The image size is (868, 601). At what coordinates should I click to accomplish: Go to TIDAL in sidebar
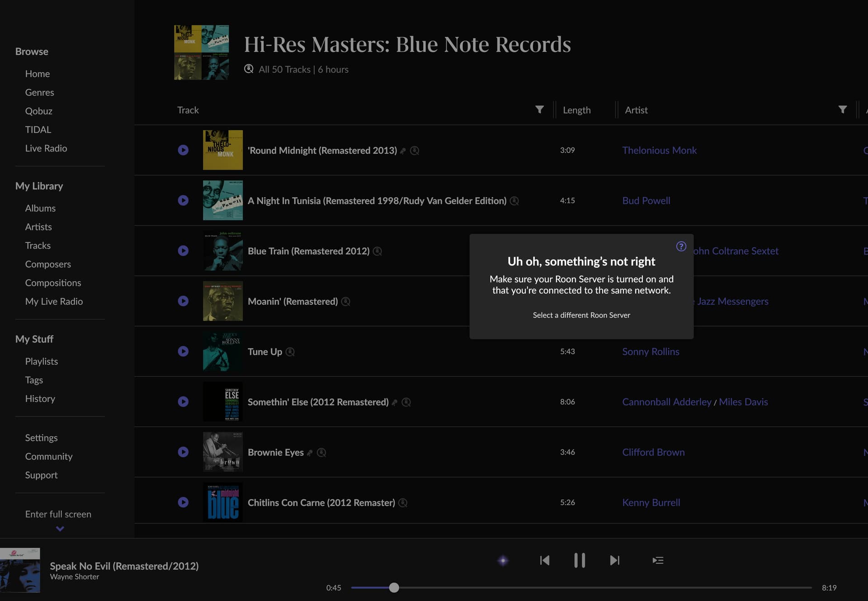click(x=38, y=129)
